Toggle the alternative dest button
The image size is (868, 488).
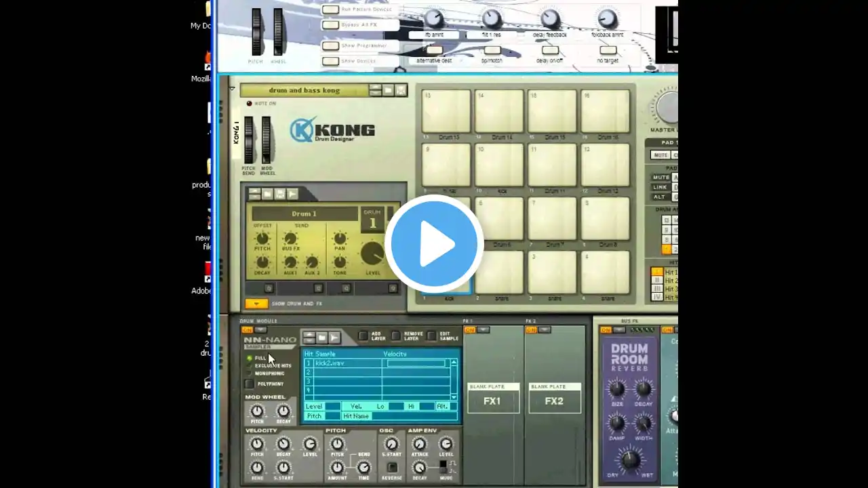pos(434,50)
